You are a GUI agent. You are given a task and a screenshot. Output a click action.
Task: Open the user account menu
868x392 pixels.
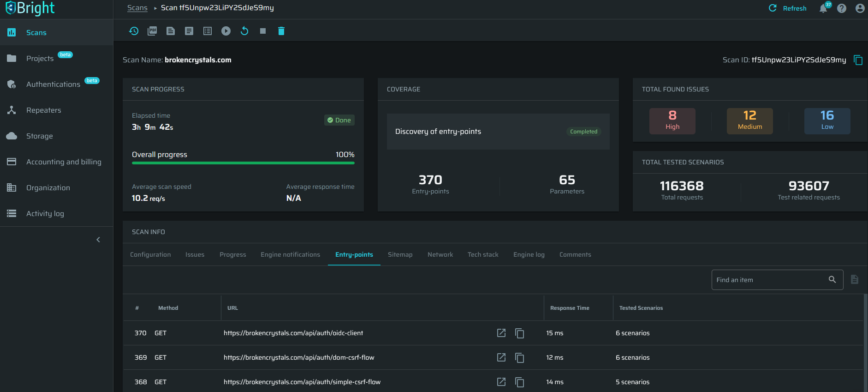[x=860, y=8]
